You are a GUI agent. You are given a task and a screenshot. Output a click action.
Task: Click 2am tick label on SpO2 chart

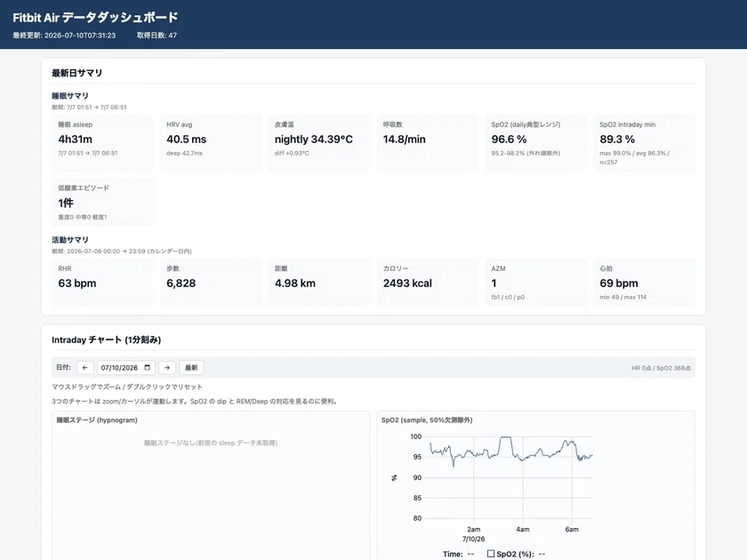[473, 529]
